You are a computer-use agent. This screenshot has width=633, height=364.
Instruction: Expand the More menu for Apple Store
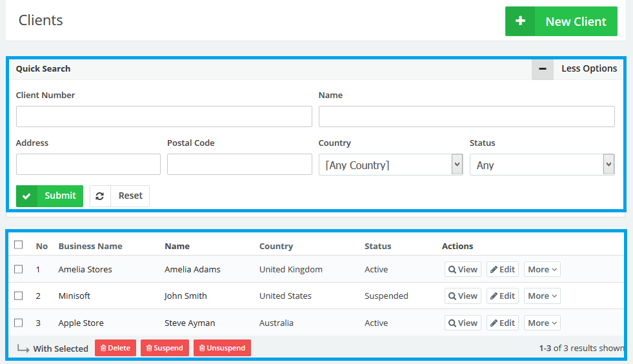542,323
